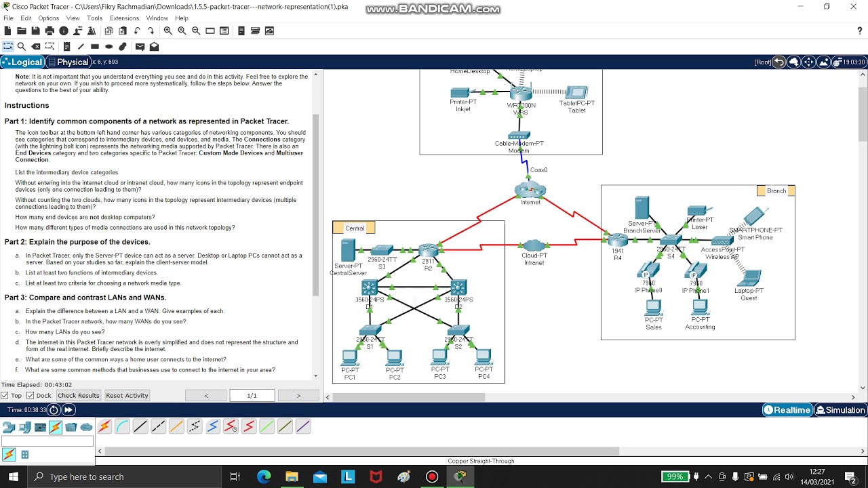Viewport: 868px width, 488px height.
Task: Zoom out with magnifier minus icon
Action: (x=196, y=30)
